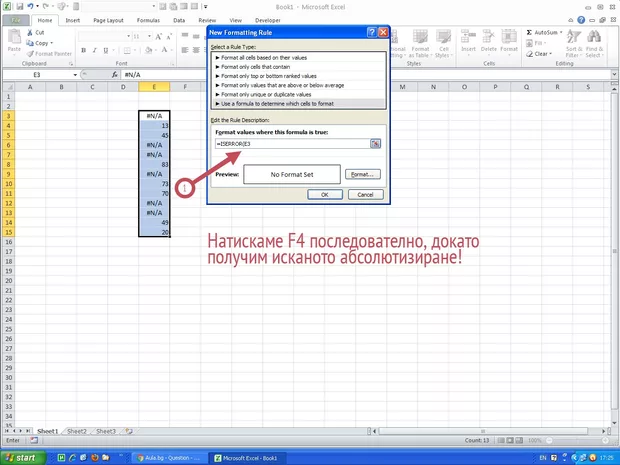Switch to the Insert ribbon tab
Viewport: 620px width, 465px height.
73,20
